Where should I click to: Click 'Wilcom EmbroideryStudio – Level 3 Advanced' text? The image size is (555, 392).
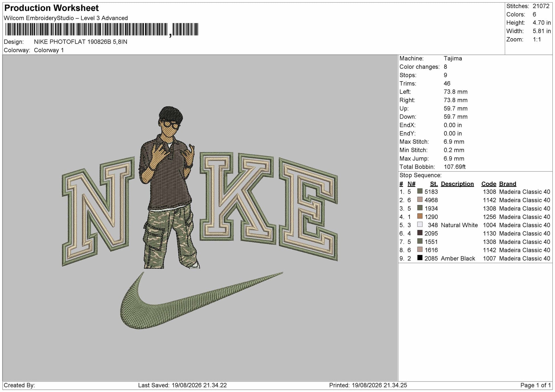pos(66,18)
